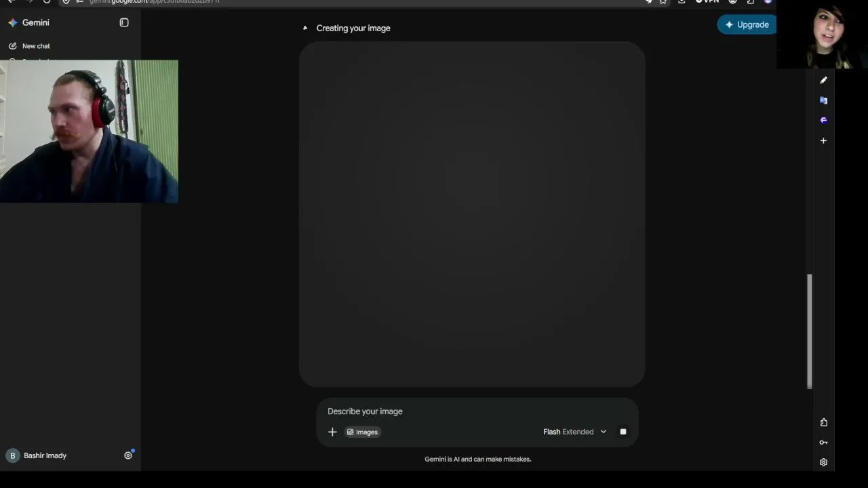Open the translate icon in browser side panel
Image resolution: width=868 pixels, height=488 pixels.
point(823,100)
